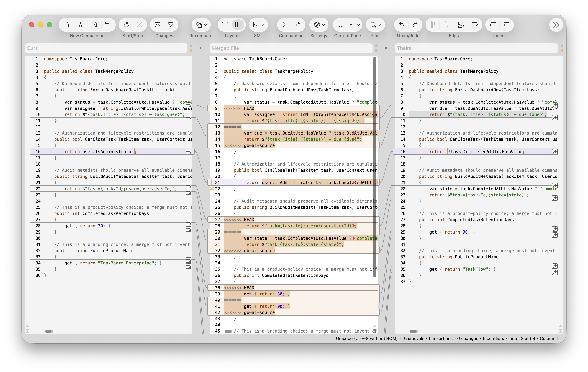Click '=======' on merged line 29
Image resolution: width=588 pixels, height=372 pixels.
pyautogui.click(x=232, y=232)
